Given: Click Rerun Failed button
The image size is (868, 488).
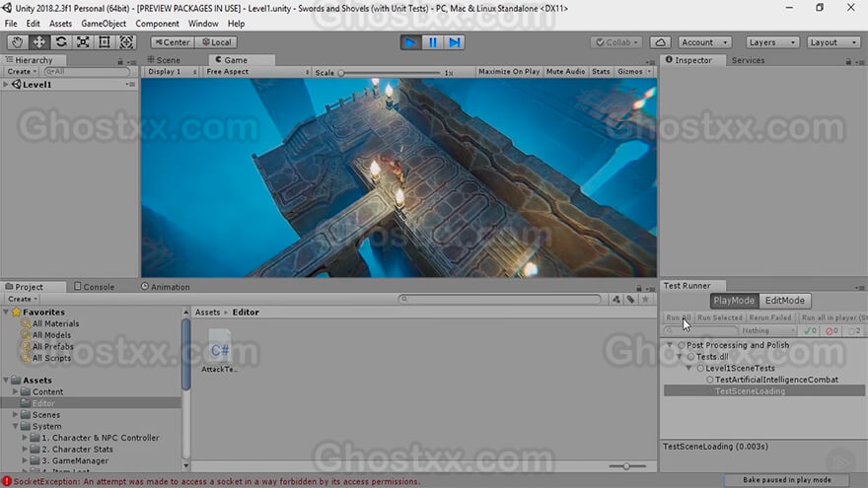Looking at the screenshot, I should tap(770, 317).
